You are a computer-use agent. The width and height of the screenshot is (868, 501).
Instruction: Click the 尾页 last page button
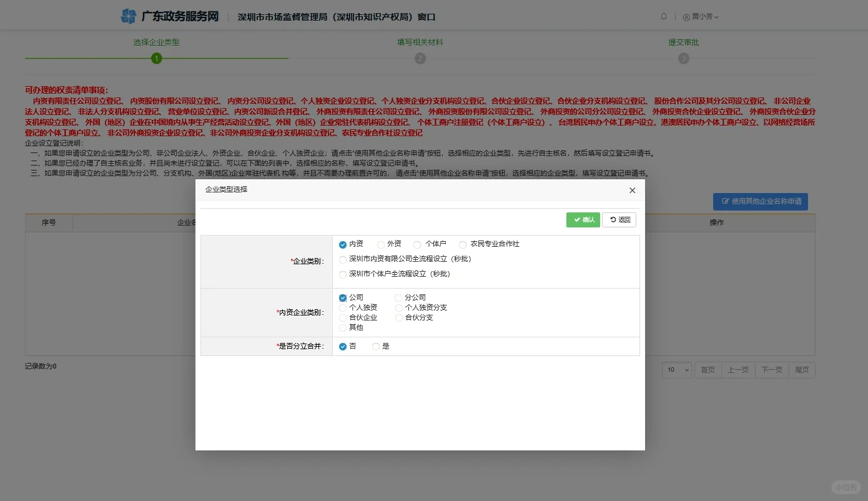tap(802, 370)
